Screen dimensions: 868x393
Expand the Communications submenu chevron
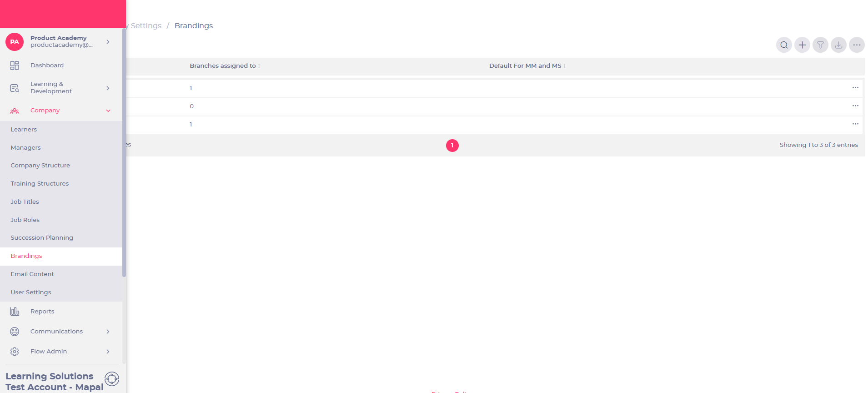(x=108, y=332)
